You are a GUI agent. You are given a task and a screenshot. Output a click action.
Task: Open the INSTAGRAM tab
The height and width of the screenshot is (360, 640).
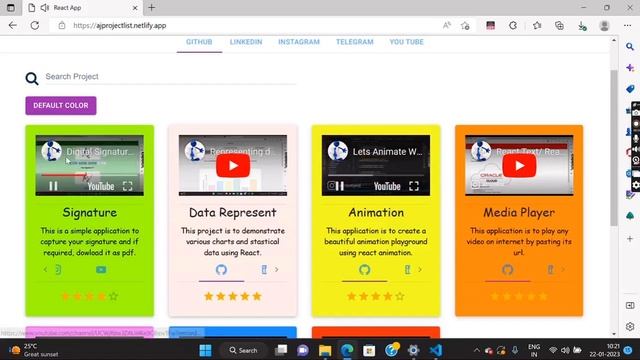point(299,42)
